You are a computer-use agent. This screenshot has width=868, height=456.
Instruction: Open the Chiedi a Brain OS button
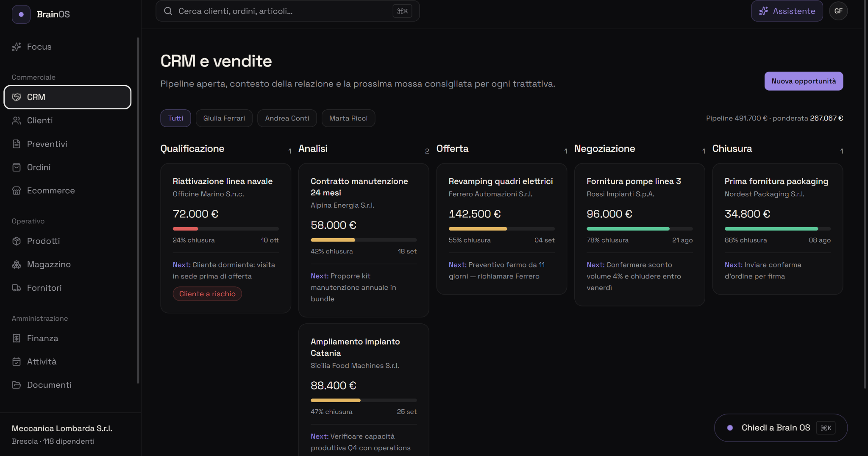[781, 428]
